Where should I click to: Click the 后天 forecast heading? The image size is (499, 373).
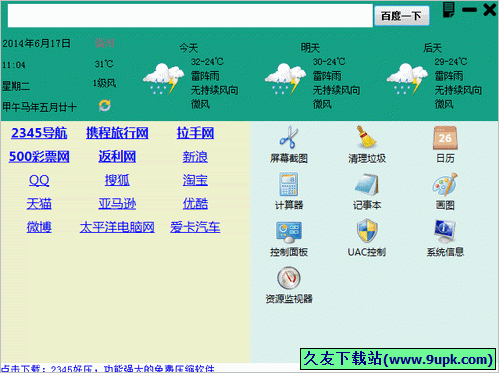(432, 48)
